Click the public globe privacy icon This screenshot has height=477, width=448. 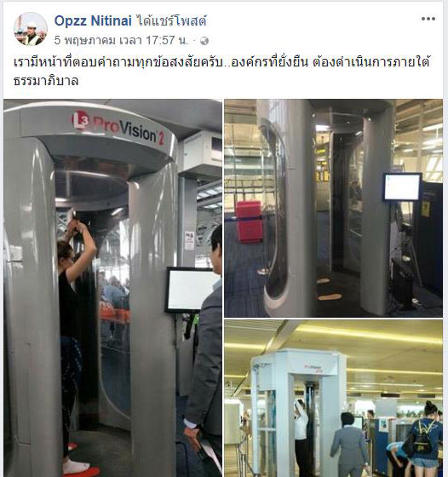204,41
